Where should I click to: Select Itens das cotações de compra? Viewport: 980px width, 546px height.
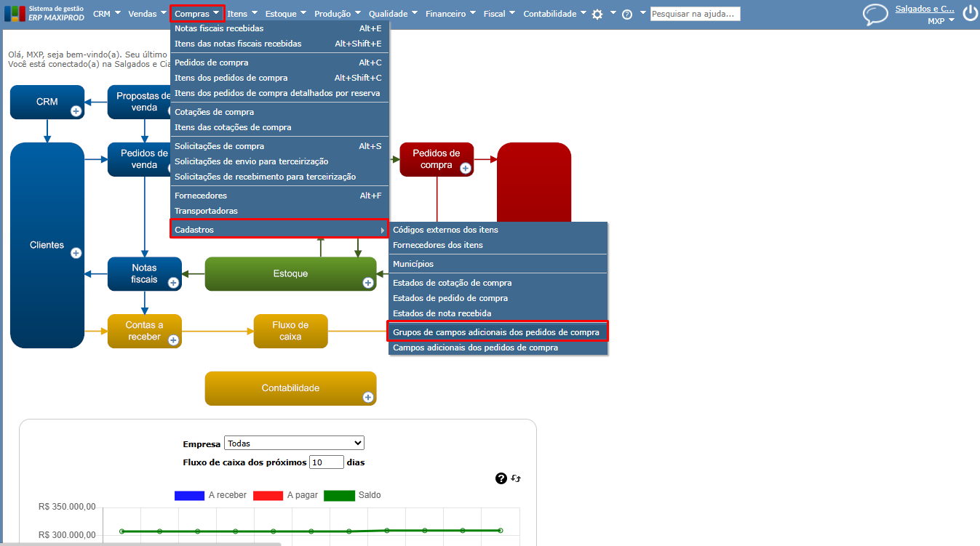click(280, 127)
